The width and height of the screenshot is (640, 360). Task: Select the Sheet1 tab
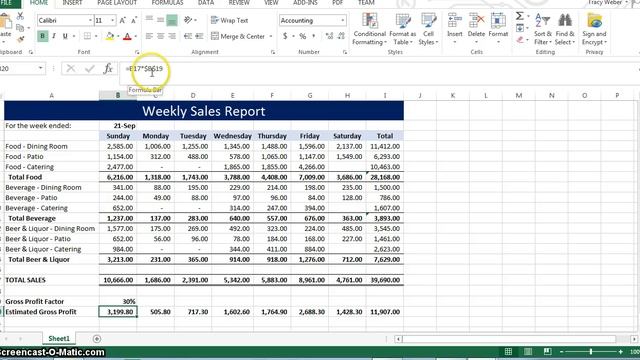point(59,338)
